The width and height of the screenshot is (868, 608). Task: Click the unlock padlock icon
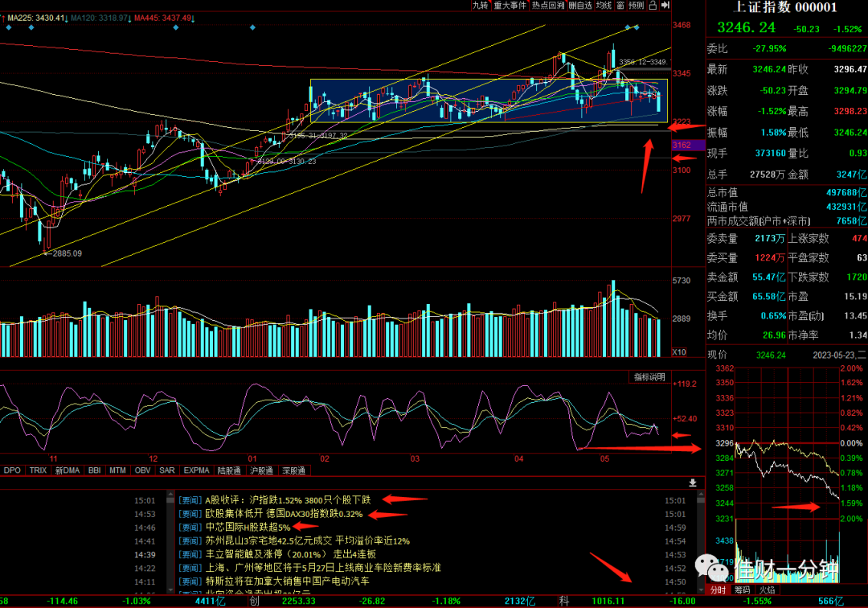(653, 6)
